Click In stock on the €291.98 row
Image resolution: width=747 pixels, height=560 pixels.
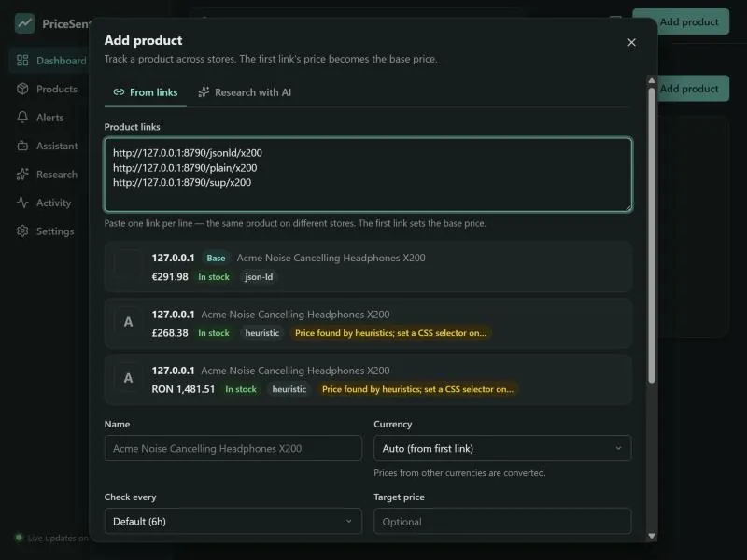[x=214, y=276]
